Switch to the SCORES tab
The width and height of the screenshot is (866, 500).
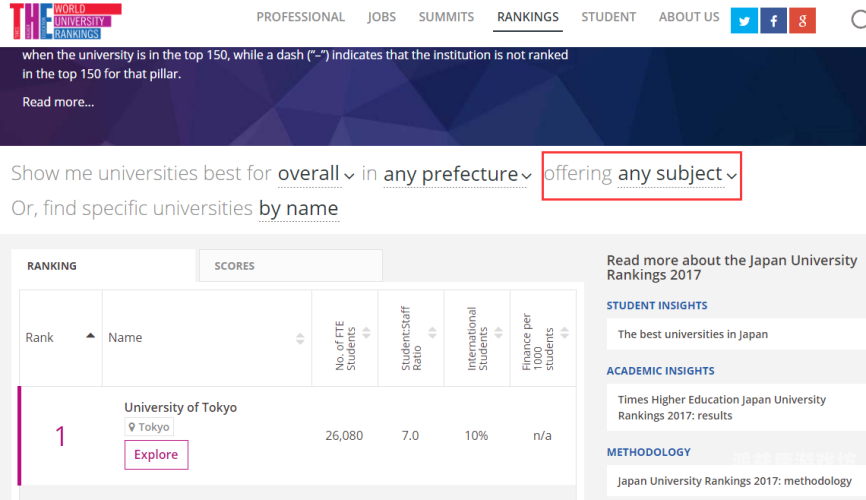click(291, 266)
